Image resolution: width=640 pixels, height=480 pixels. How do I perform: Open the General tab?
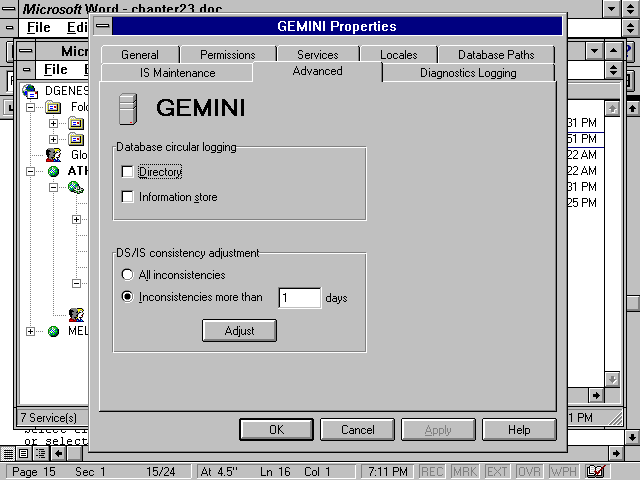pyautogui.click(x=140, y=55)
